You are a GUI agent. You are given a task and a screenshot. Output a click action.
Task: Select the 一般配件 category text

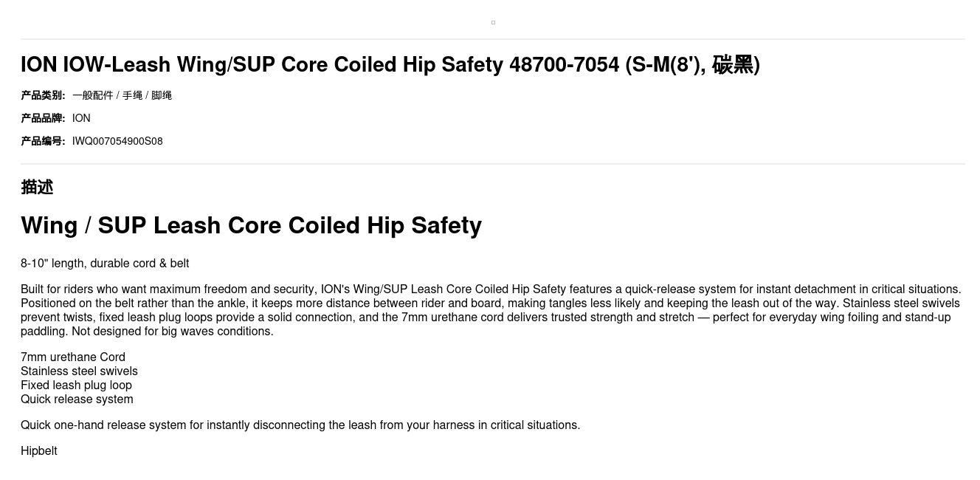93,95
